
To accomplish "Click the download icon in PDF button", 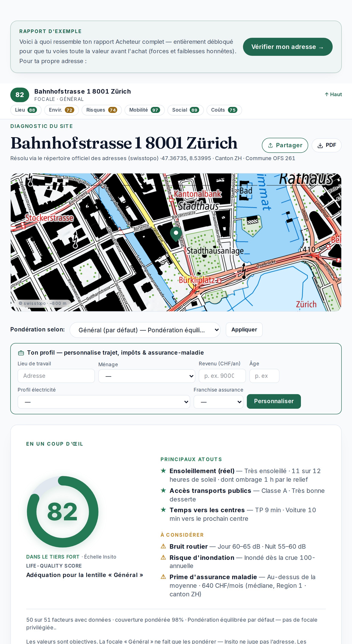I will tap(320, 146).
